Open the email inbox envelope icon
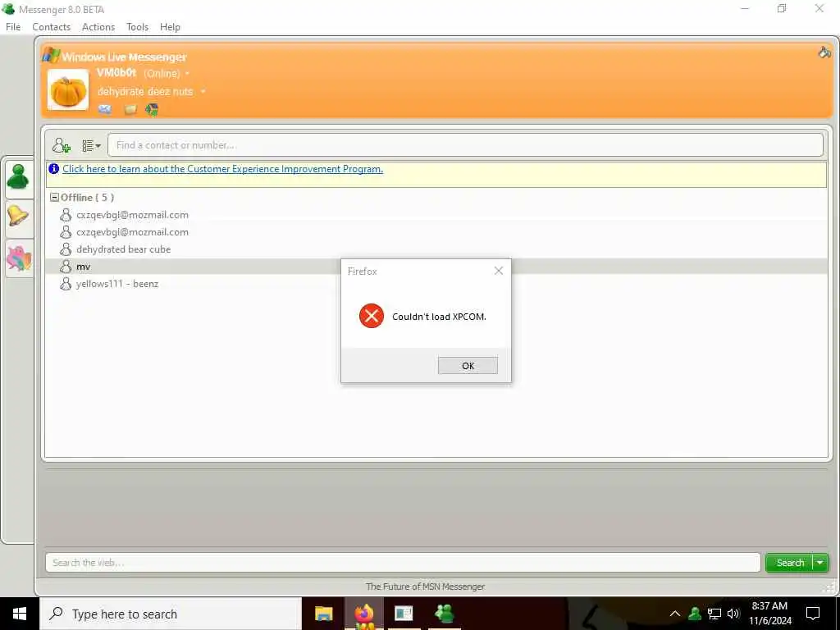Viewport: 840px width, 630px height. [105, 109]
